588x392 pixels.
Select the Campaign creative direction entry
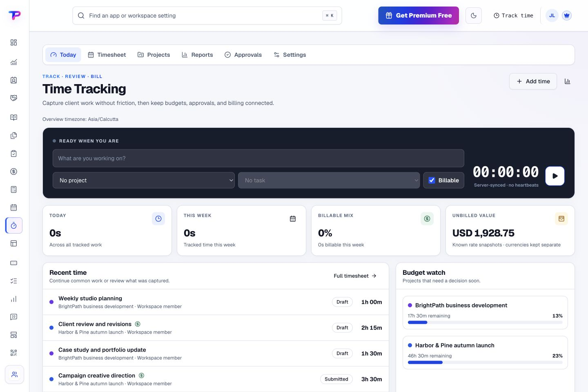216,379
